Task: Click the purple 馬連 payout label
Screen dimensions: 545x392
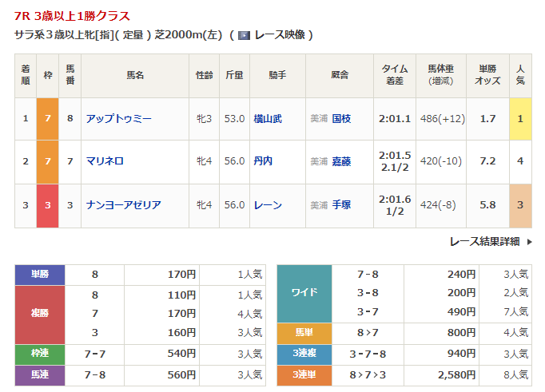Action: tap(40, 374)
